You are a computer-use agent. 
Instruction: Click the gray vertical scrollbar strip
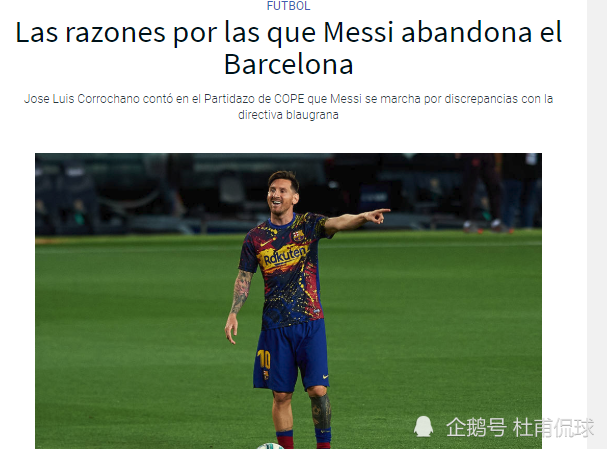click(x=597, y=224)
